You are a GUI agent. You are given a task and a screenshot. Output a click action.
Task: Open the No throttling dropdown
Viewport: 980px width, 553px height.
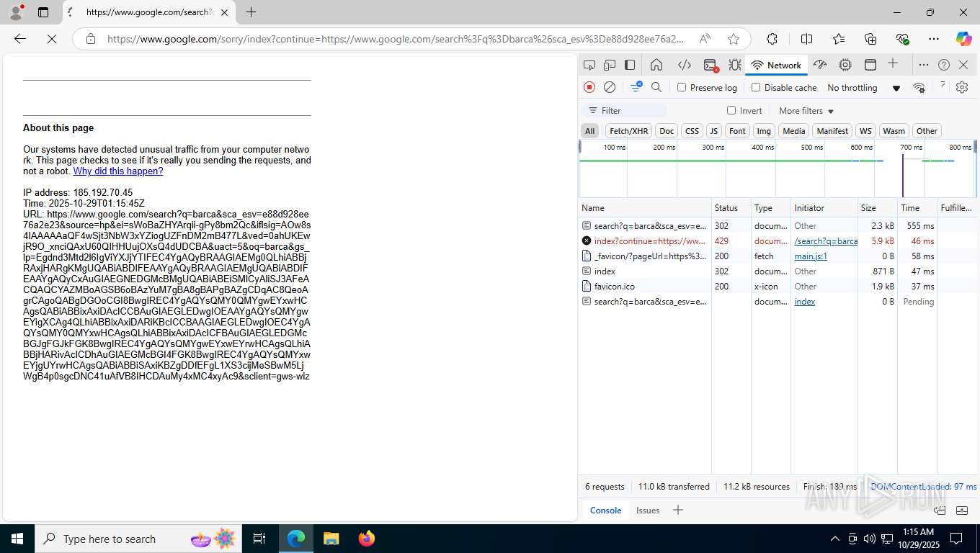click(863, 88)
